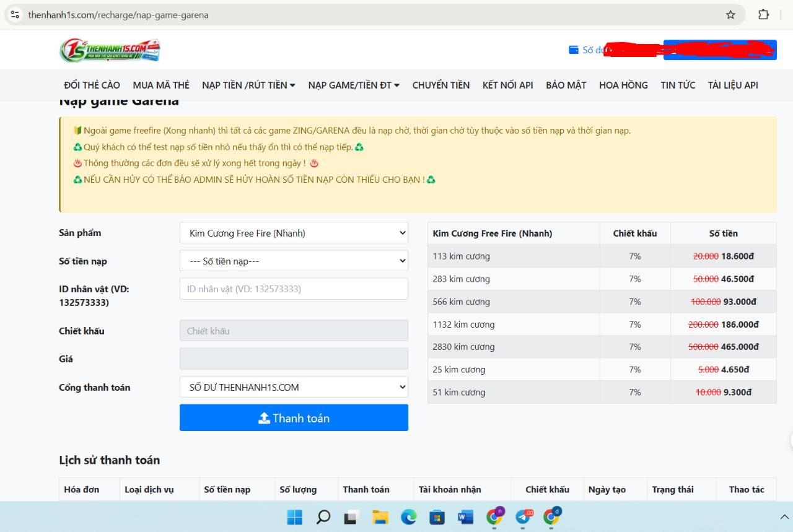The width and height of the screenshot is (793, 532).
Task: Open Task View on the taskbar
Action: pyautogui.click(x=351, y=517)
